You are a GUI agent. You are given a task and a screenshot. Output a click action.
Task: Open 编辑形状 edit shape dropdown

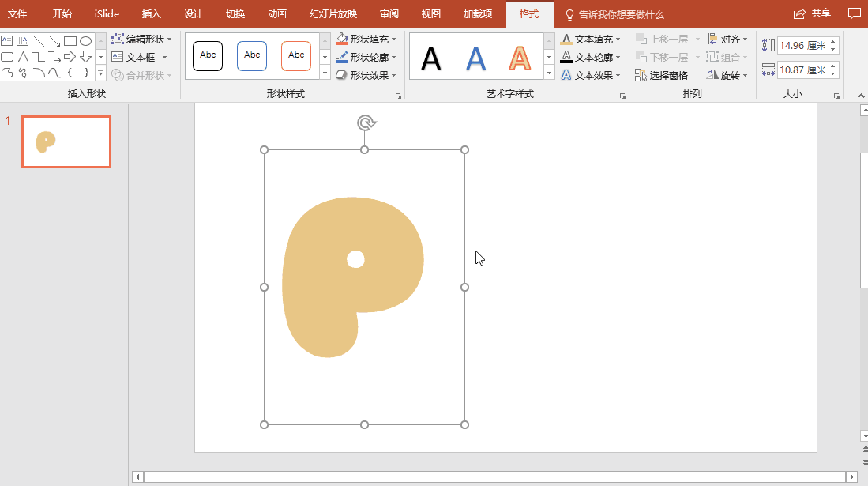[141, 39]
